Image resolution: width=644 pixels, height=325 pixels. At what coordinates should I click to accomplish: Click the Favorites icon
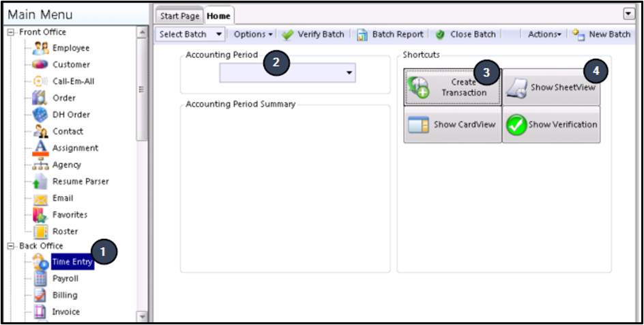coord(40,215)
